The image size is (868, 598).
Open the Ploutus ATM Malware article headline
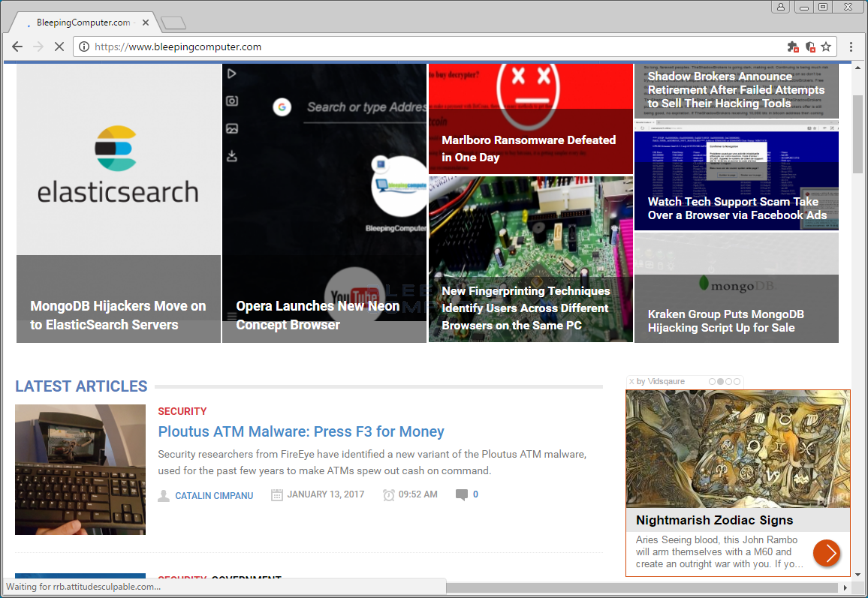tap(300, 431)
